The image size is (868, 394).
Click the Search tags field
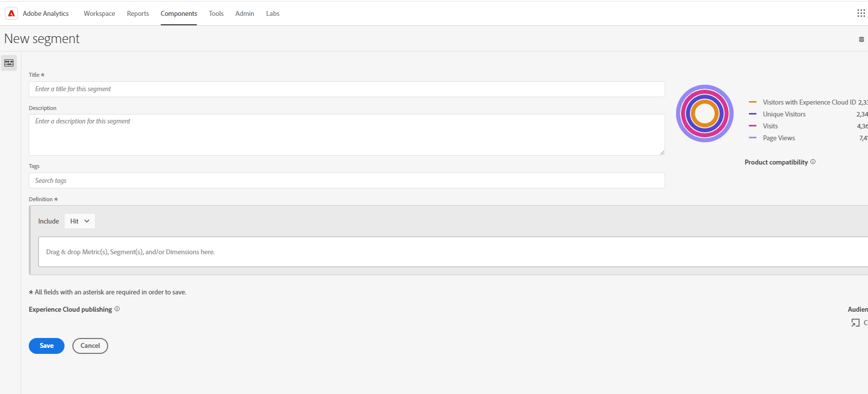pos(347,180)
